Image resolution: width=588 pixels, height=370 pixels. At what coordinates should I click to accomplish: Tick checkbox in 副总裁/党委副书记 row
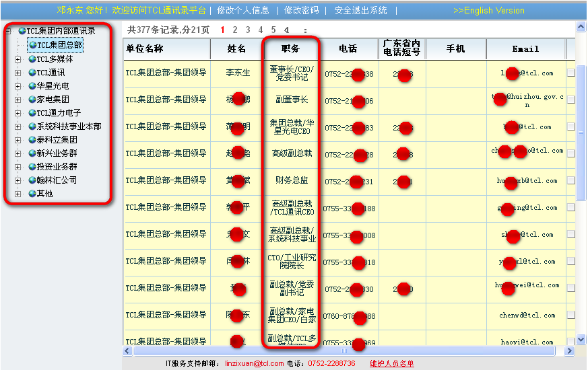(x=571, y=289)
